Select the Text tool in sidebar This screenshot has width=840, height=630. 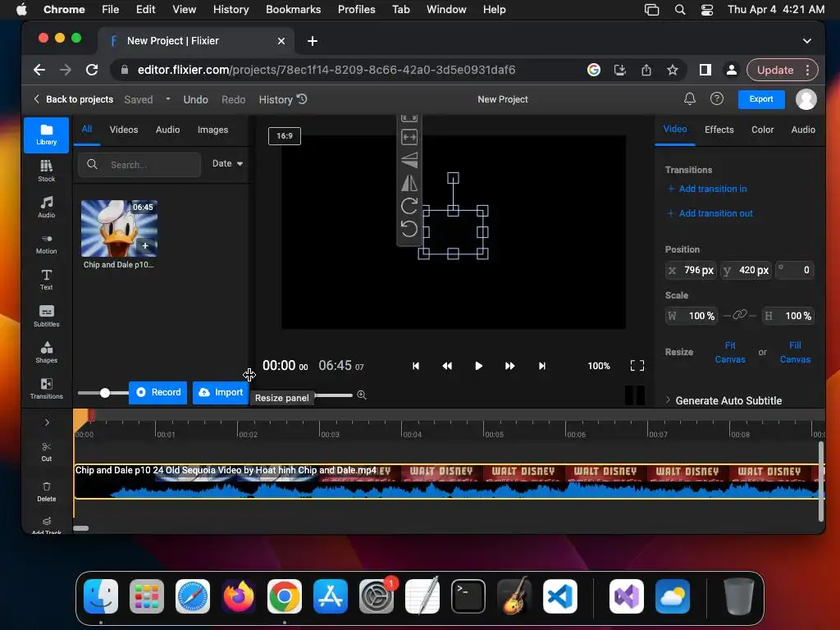(x=46, y=280)
